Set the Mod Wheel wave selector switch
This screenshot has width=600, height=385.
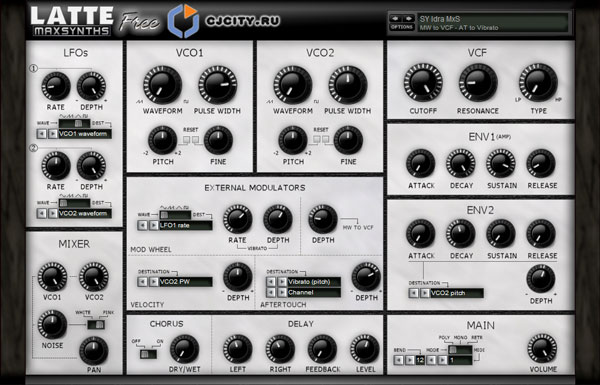[x=175, y=215]
